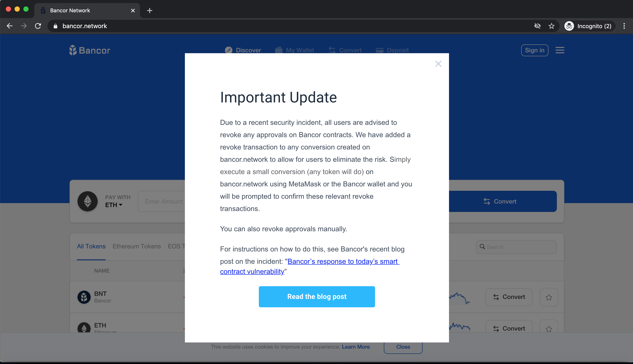Screen dimensions: 633x364
Task: Click the reload page icon
Action: [x=38, y=26]
